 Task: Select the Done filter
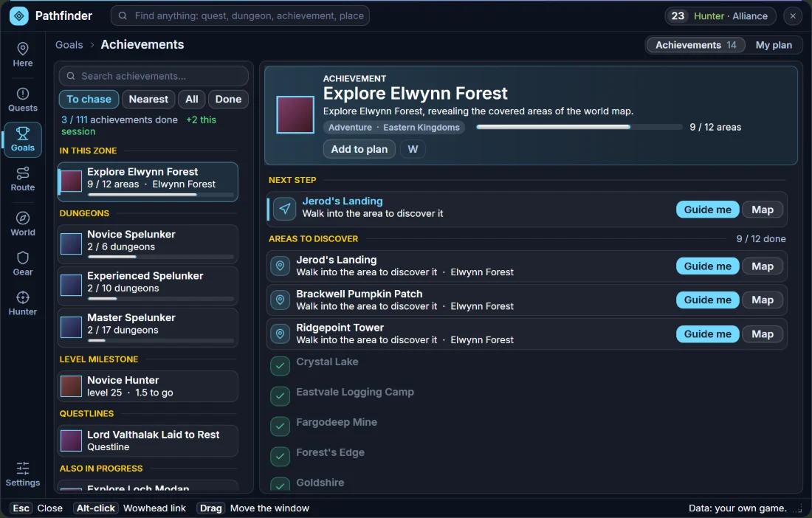[x=228, y=99]
